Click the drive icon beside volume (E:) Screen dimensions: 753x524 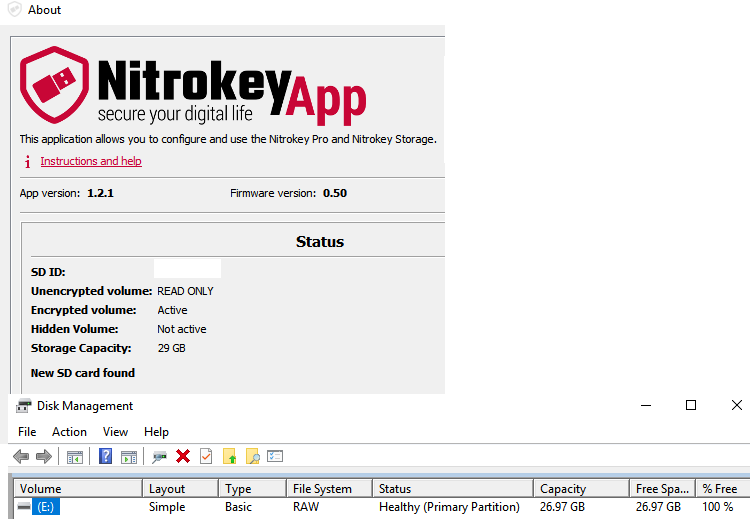pyautogui.click(x=24, y=506)
